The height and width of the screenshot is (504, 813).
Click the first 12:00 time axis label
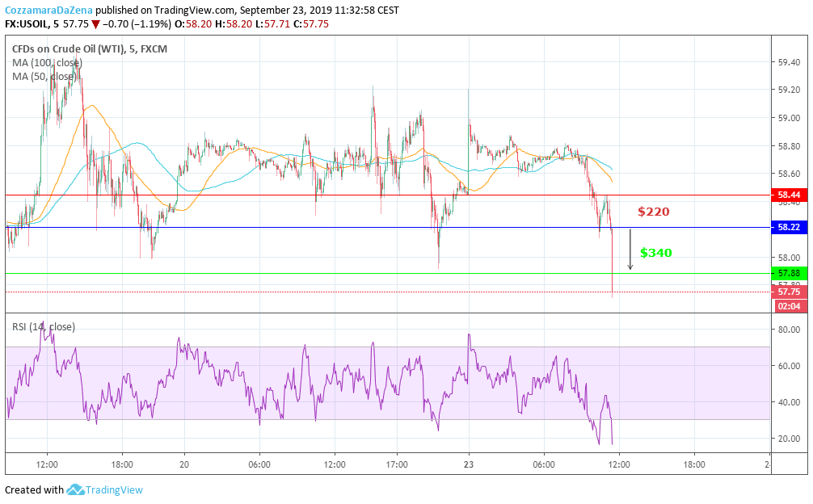pyautogui.click(x=47, y=464)
